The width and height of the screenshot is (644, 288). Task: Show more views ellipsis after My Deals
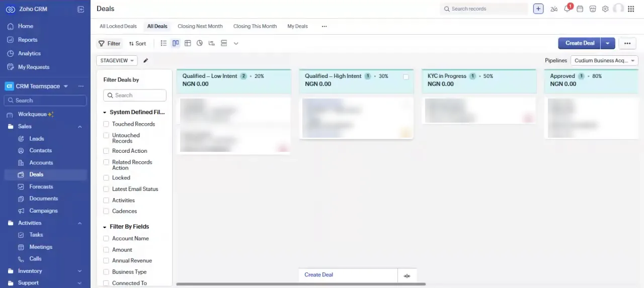pyautogui.click(x=324, y=26)
